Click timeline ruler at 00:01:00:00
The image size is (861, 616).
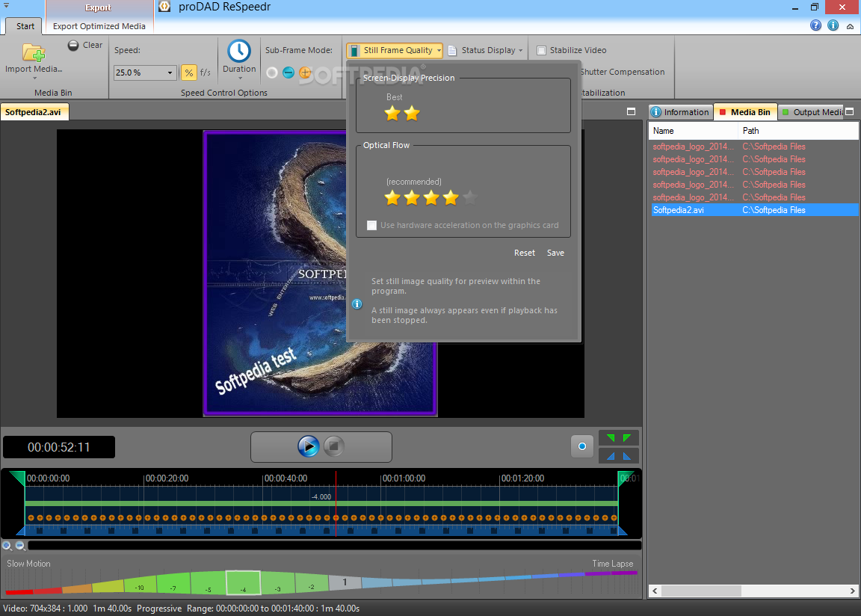click(404, 478)
